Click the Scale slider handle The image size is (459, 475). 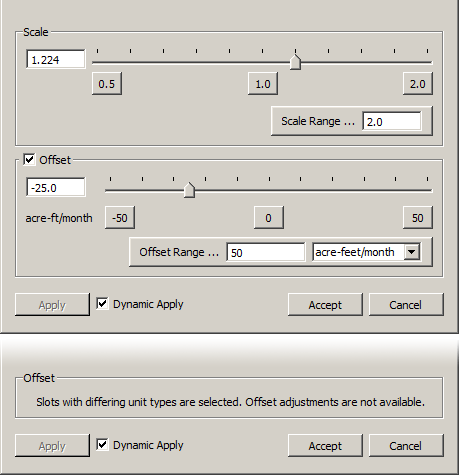point(295,62)
